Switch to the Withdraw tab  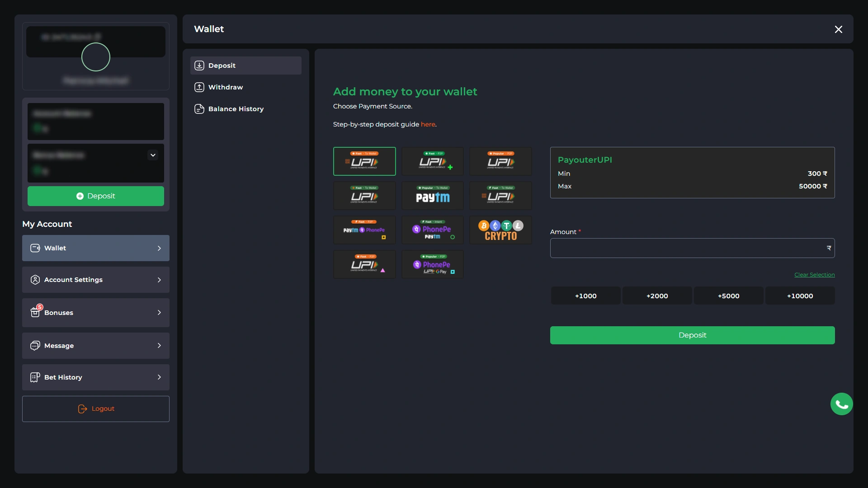click(x=246, y=87)
